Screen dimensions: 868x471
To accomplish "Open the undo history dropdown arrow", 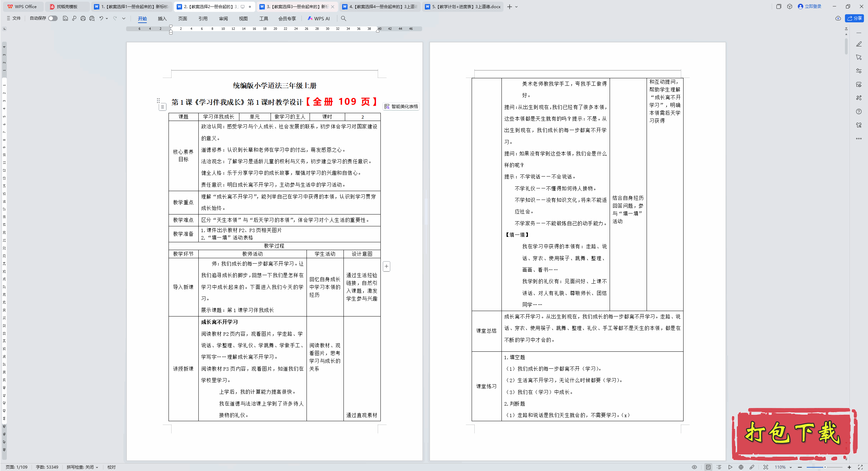I will click(107, 18).
